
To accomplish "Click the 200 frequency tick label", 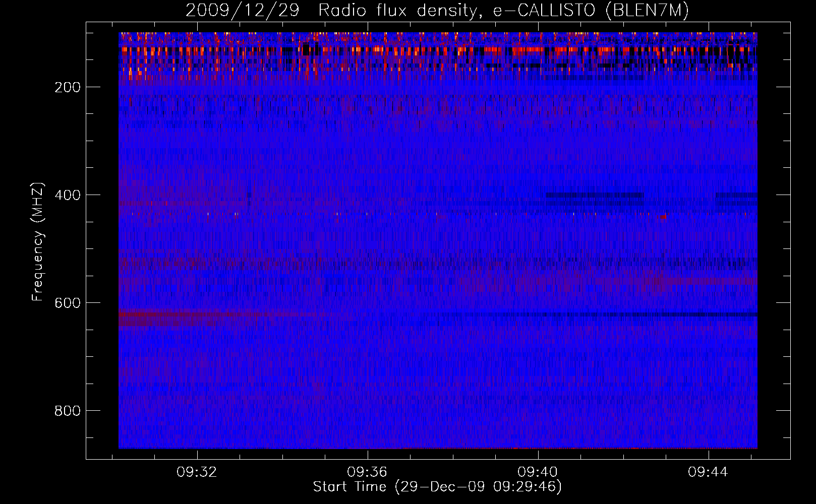I will pyautogui.click(x=68, y=87).
